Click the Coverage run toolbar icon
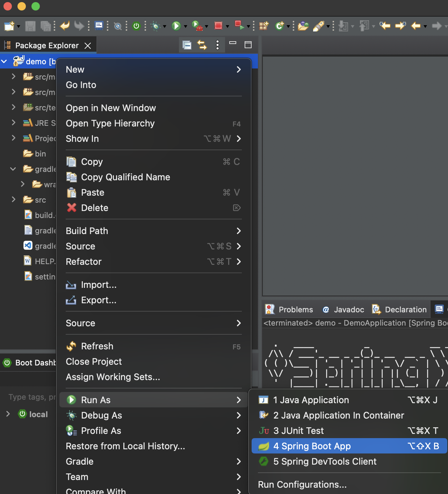 (197, 26)
